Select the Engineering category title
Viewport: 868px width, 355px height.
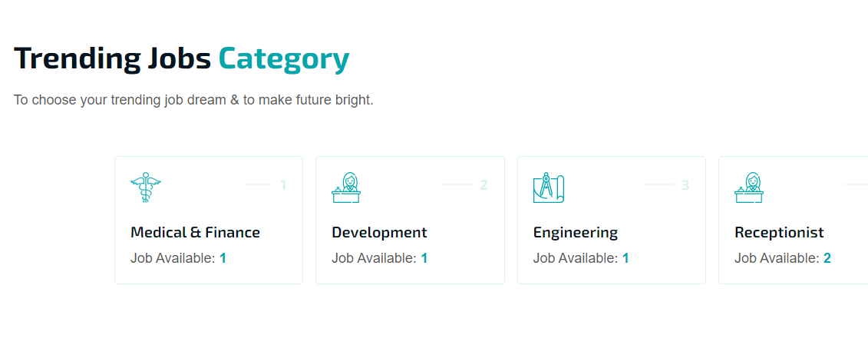(575, 232)
